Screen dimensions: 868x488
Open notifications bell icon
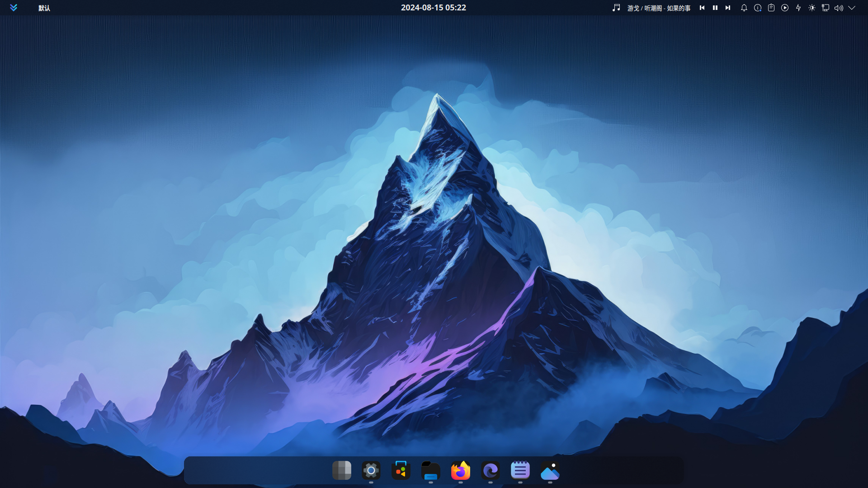click(x=744, y=8)
